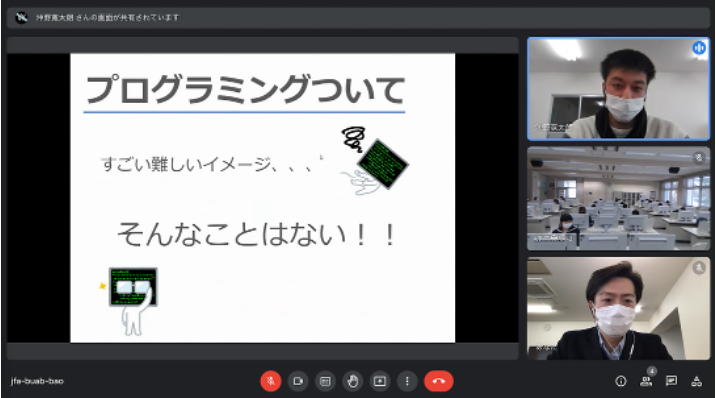Select the classroom video tile
Viewport: 716px width, 398px height.
tap(618, 199)
